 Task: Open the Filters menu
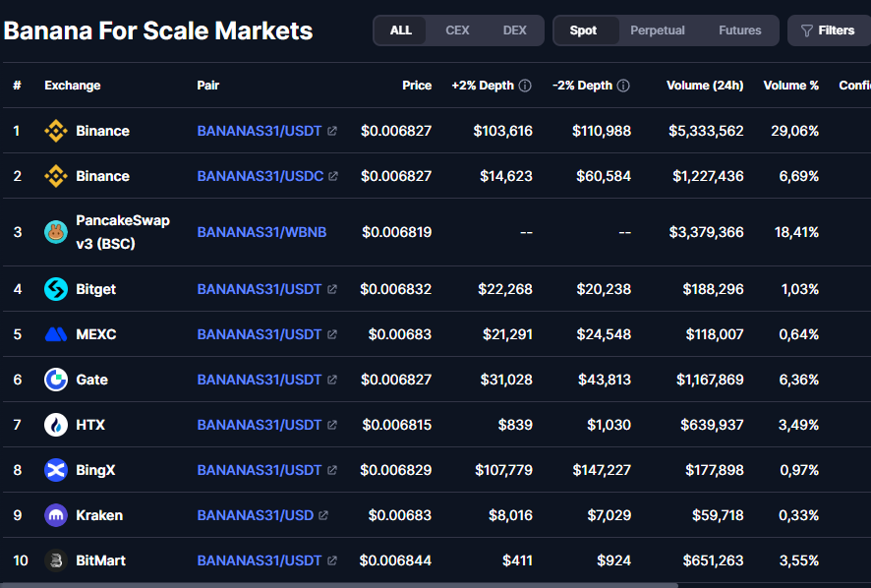tap(827, 30)
